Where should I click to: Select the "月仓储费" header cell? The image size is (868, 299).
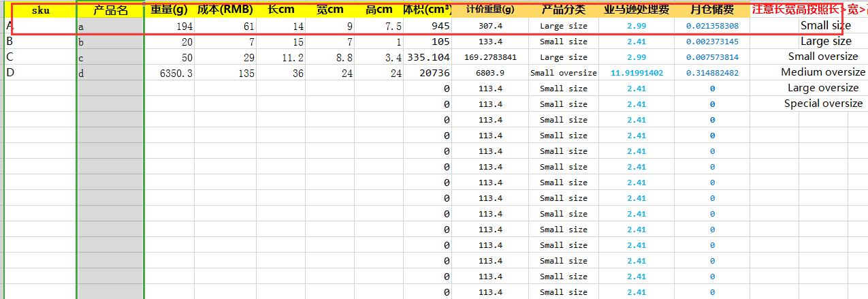tap(712, 10)
